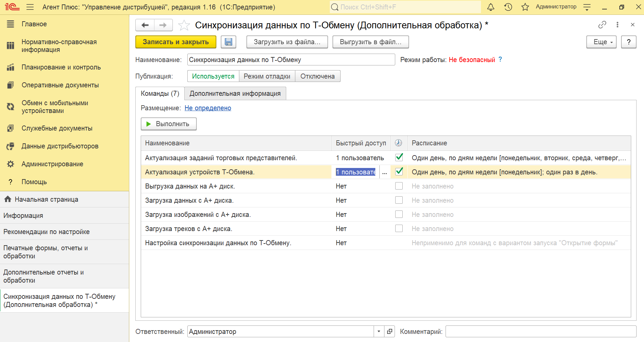Open Ответственный field's open-form icon
The image size is (644, 342).
coord(390,332)
